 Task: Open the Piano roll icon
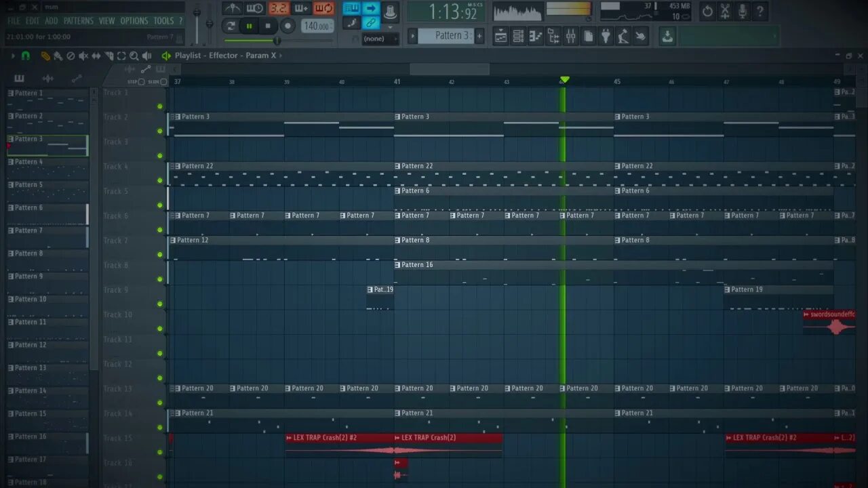click(536, 36)
